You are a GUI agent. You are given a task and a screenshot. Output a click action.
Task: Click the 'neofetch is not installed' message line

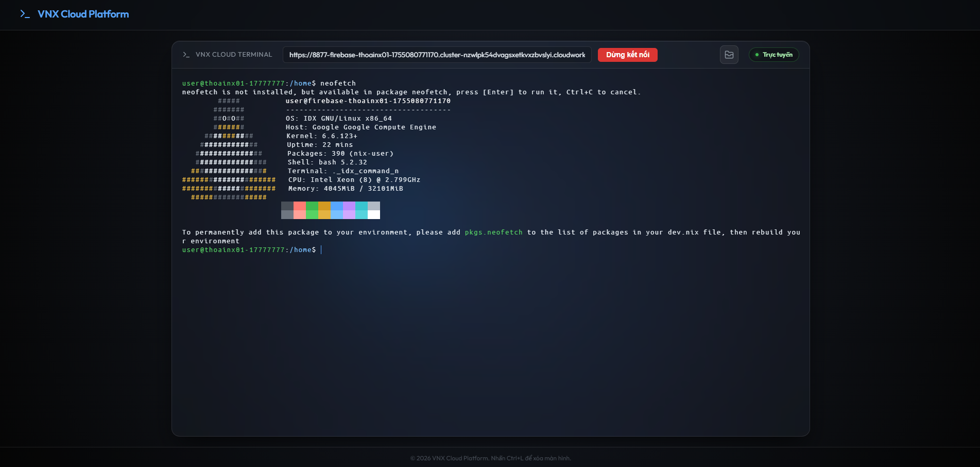click(411, 92)
